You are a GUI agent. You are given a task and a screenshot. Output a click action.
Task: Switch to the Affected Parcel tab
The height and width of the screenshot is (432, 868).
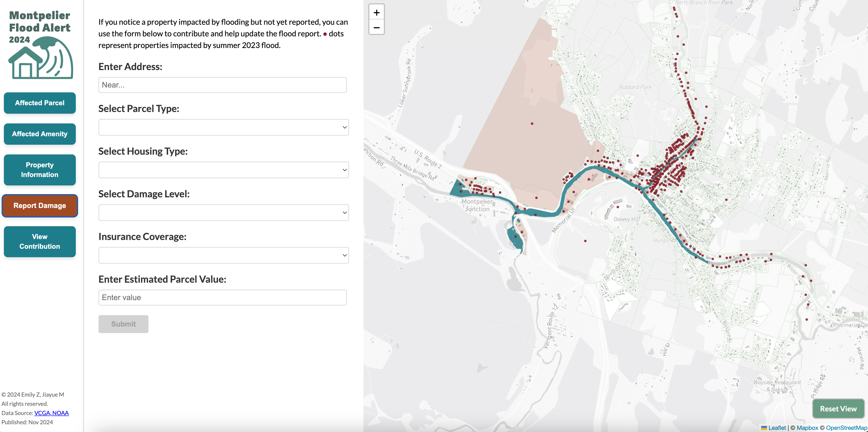tap(40, 103)
